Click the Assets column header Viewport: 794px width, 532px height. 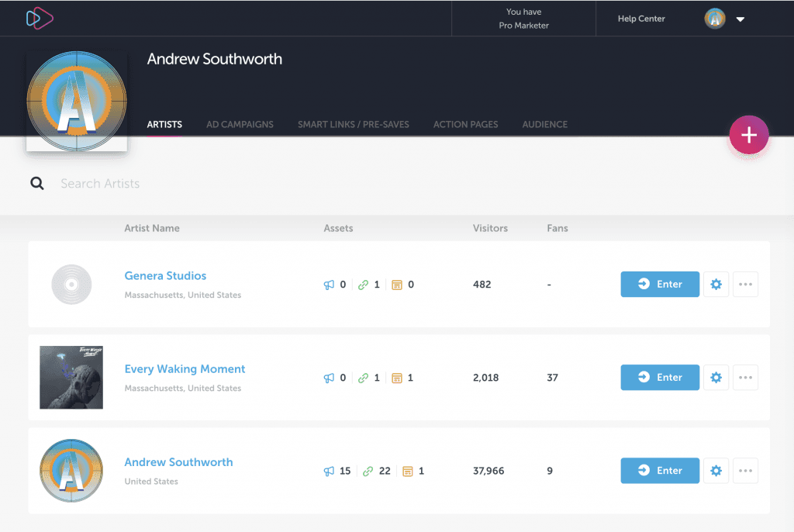pyautogui.click(x=338, y=228)
